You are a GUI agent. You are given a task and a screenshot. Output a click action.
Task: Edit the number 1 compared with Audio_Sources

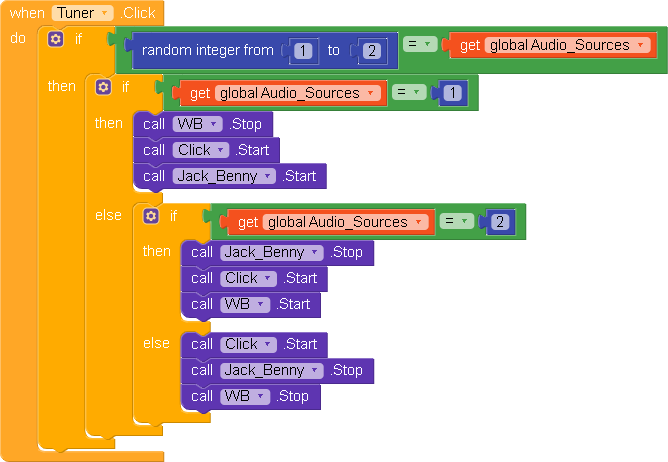click(453, 93)
